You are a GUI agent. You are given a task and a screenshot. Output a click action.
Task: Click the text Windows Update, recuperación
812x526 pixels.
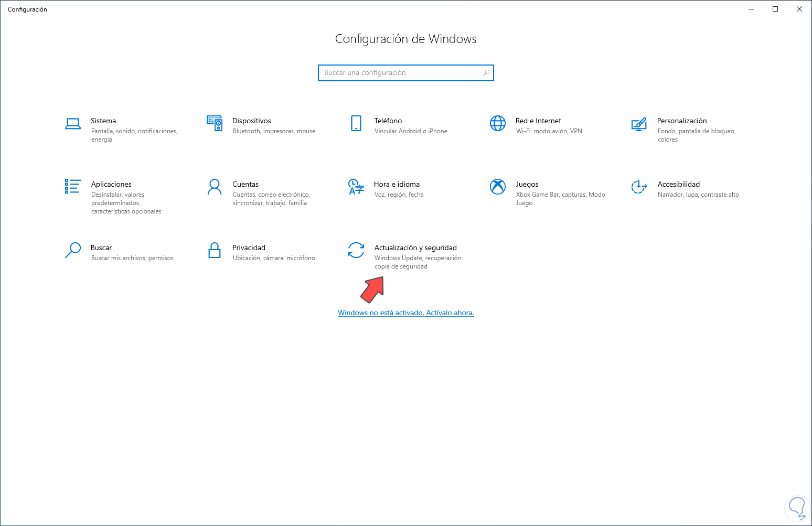[418, 258]
